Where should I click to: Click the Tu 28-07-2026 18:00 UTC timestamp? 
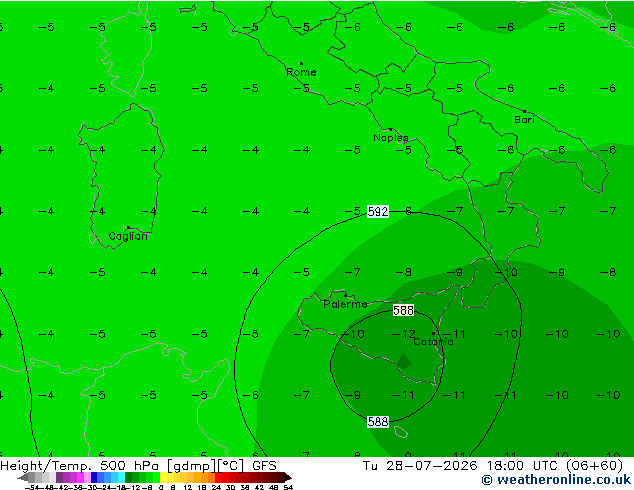point(461,466)
